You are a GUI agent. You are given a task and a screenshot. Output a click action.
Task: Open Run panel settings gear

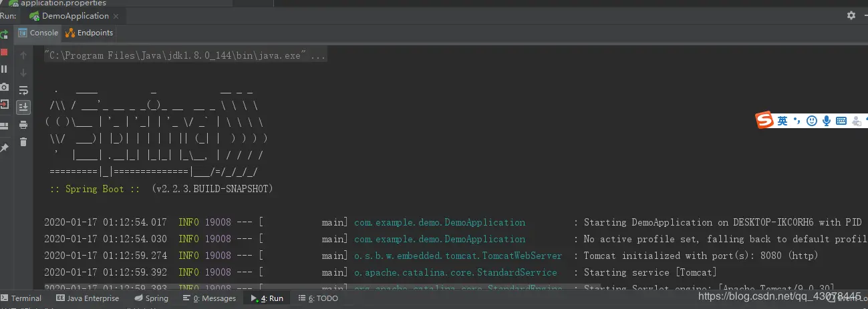[851, 15]
